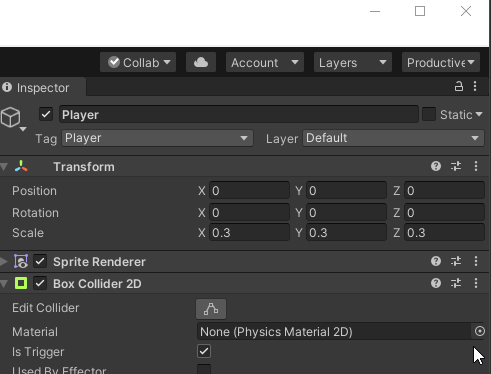The image size is (491, 374).
Task: Toggle the Static checkbox
Action: pos(429,114)
